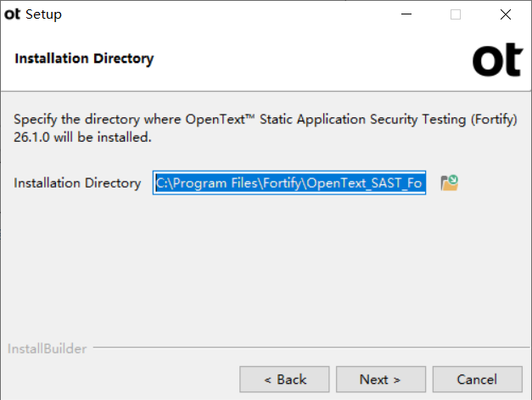
Task: Open the folder browse icon
Action: click(450, 183)
